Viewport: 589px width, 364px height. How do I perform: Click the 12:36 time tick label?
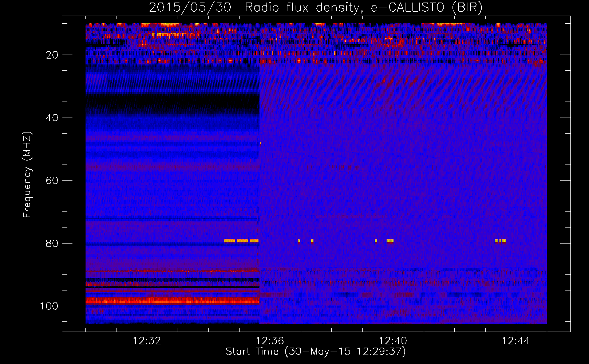click(270, 341)
